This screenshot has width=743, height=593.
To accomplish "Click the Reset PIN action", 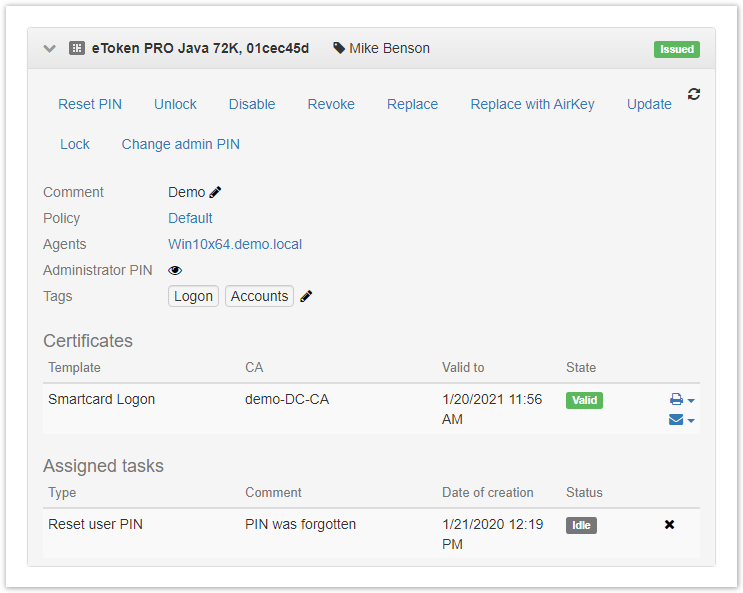I will coord(90,104).
